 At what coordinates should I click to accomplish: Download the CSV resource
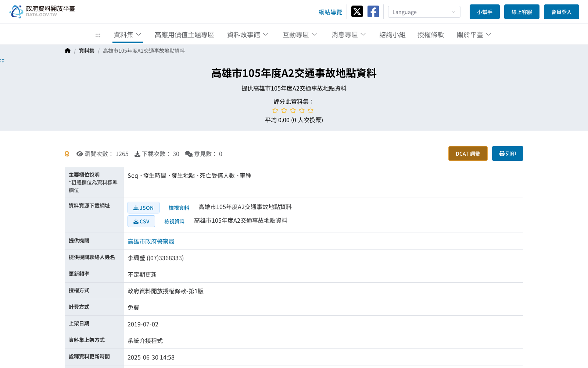(141, 221)
